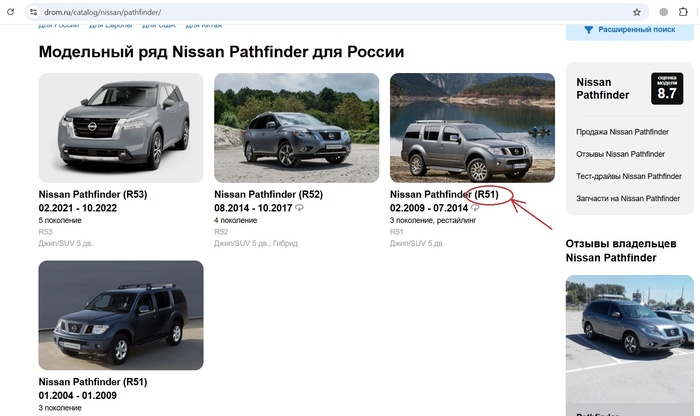Select the Pathfinder R52 car photo
The image size is (700, 416).
[x=296, y=127]
